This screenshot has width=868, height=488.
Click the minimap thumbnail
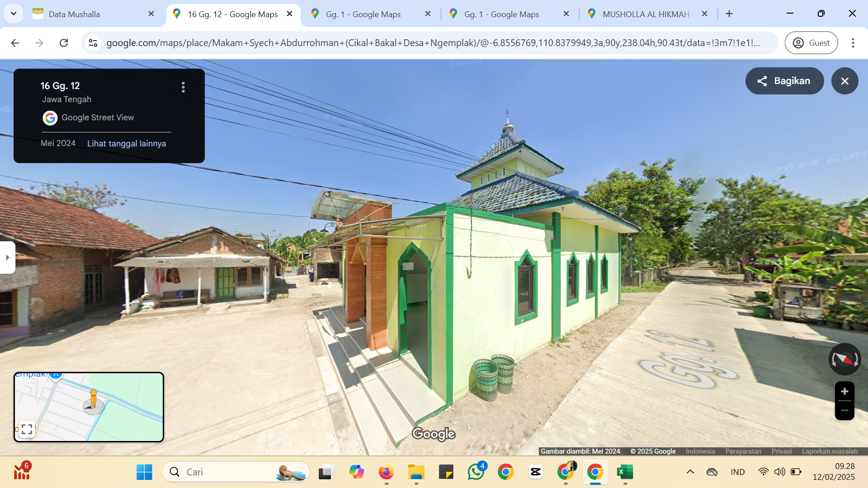click(89, 407)
